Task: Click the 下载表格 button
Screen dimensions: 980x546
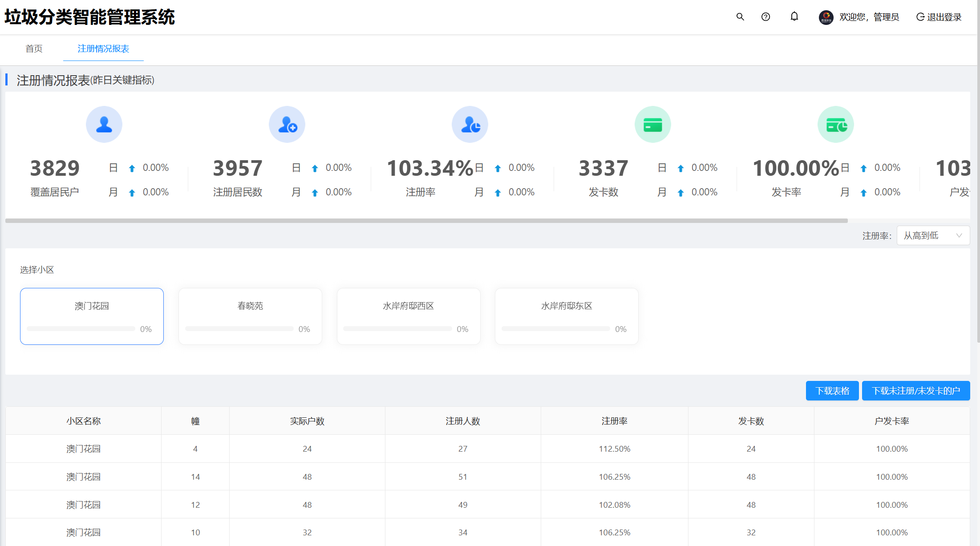Action: tap(832, 391)
